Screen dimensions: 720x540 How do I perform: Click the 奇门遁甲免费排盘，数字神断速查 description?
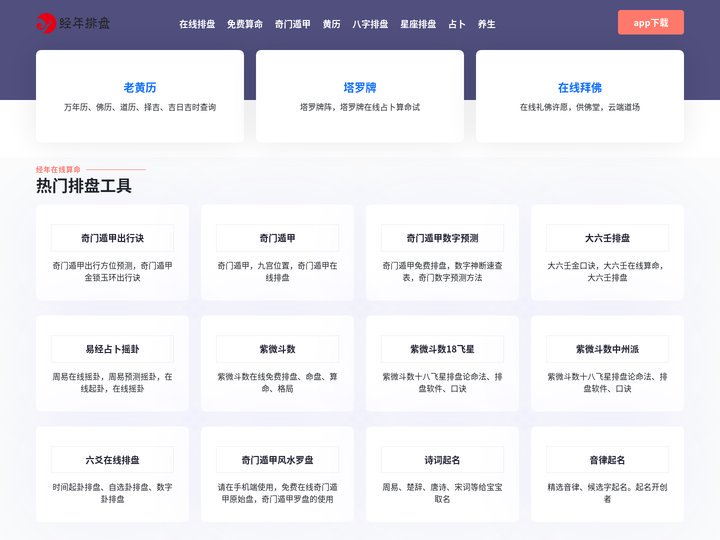coord(442,271)
